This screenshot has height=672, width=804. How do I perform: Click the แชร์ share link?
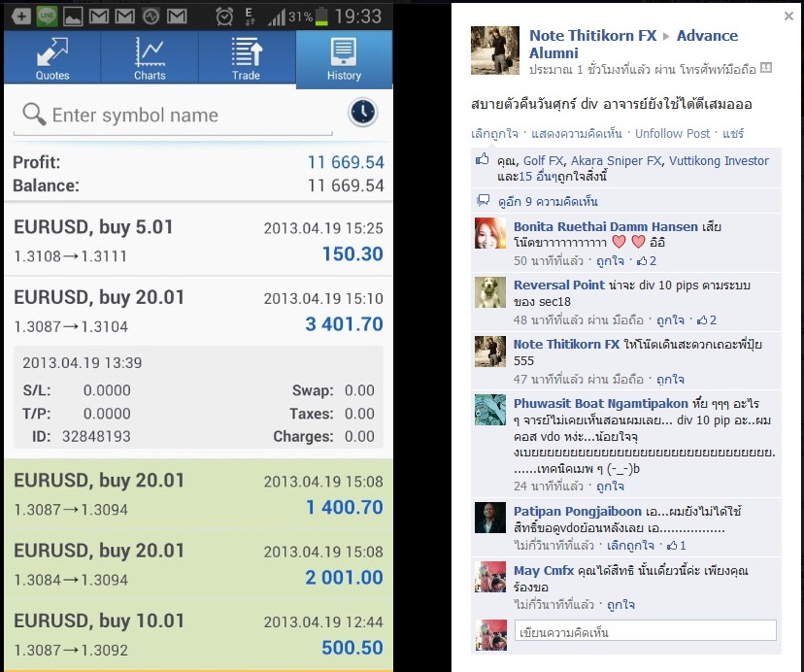(x=733, y=134)
